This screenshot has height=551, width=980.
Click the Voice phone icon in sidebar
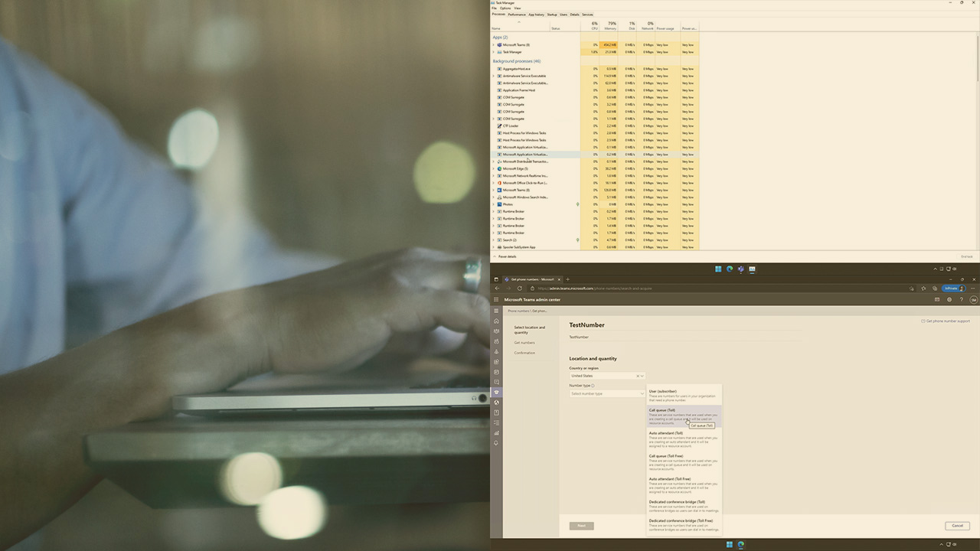[496, 393]
